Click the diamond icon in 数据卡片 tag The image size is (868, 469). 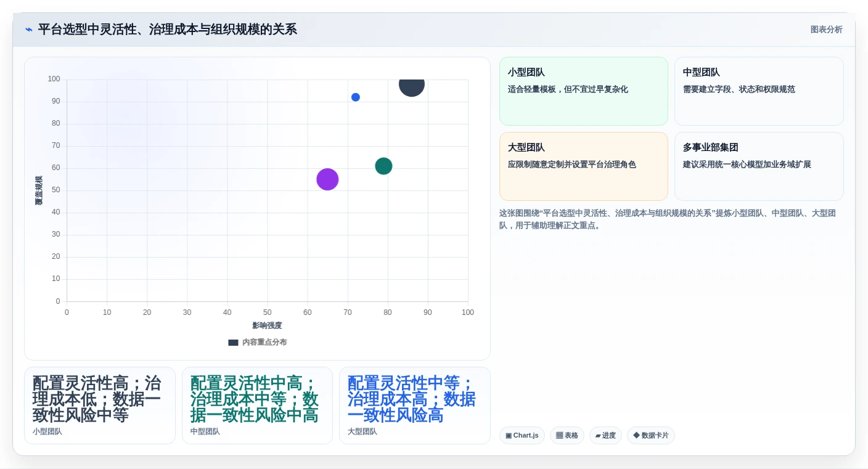636,435
